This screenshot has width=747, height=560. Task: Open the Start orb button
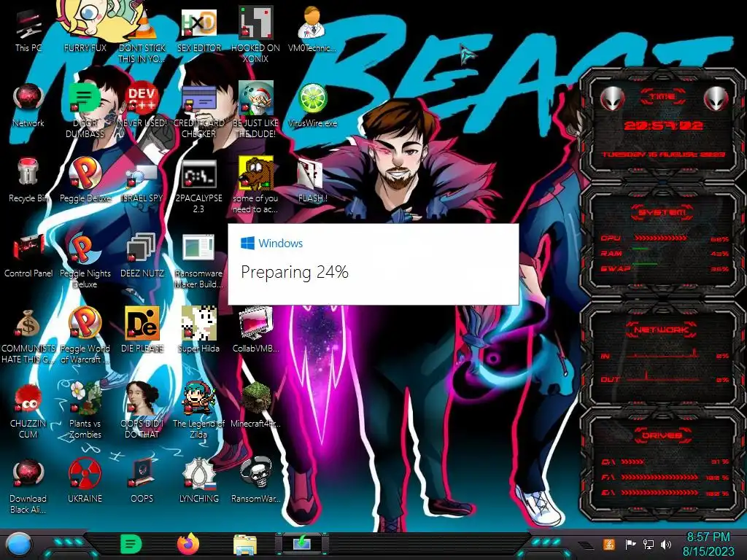[x=18, y=544]
